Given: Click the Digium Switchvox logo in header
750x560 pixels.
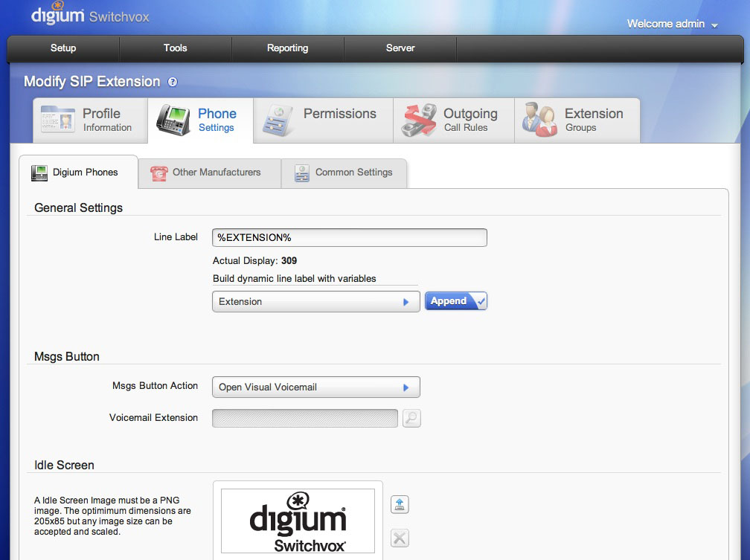Looking at the screenshot, I should [x=90, y=14].
